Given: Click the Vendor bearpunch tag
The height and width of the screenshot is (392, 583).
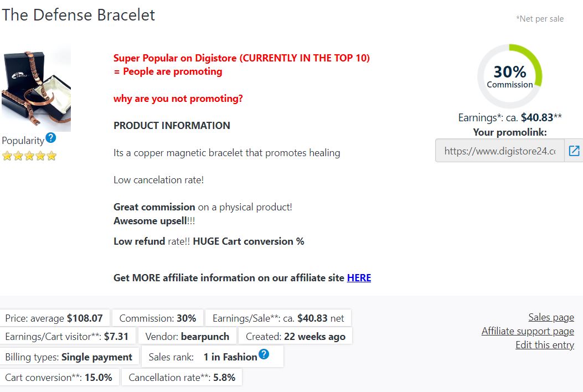Looking at the screenshot, I should (187, 337).
